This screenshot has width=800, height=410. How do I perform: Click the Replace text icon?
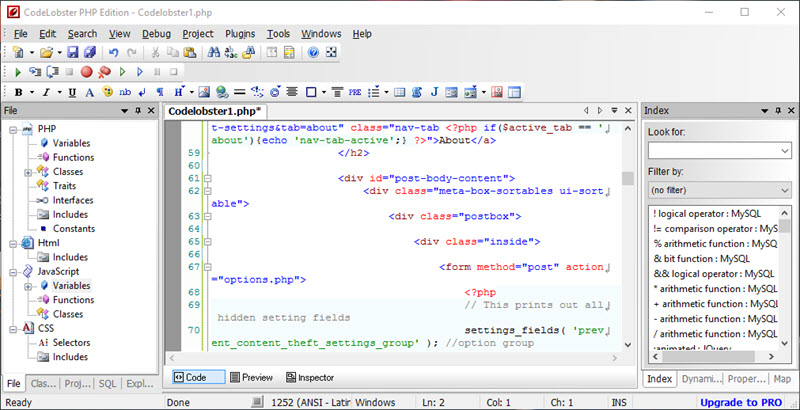[x=231, y=53]
